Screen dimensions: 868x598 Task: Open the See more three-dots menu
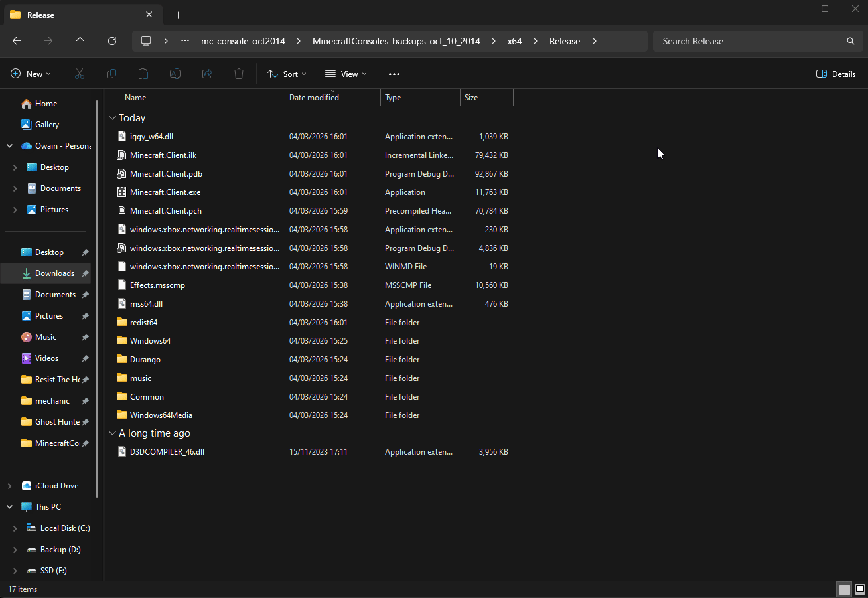click(x=394, y=74)
